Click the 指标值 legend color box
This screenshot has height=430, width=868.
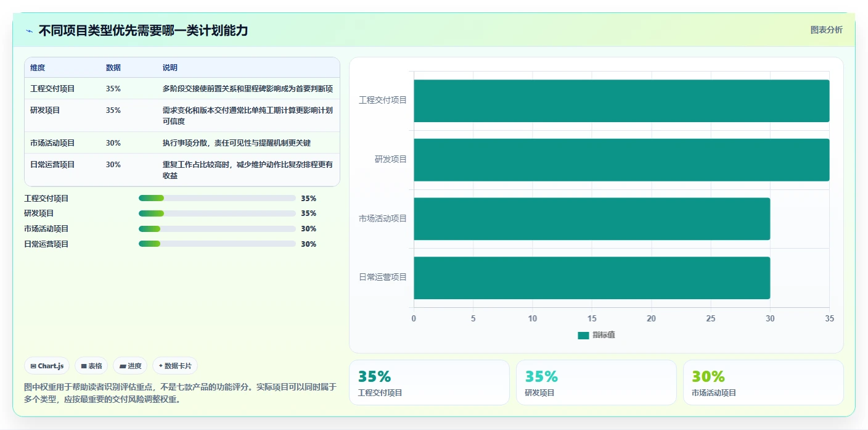click(x=583, y=335)
